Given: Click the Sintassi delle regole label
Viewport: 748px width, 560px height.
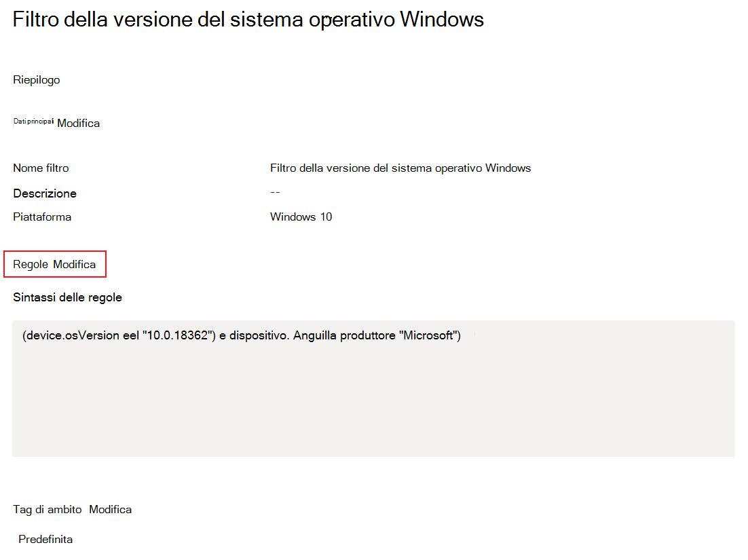Looking at the screenshot, I should [x=67, y=297].
